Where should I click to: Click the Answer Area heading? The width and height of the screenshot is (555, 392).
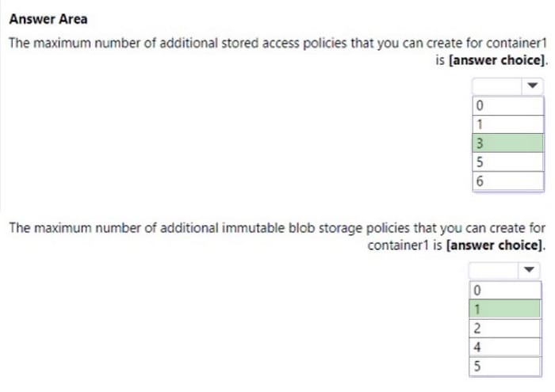click(x=48, y=19)
